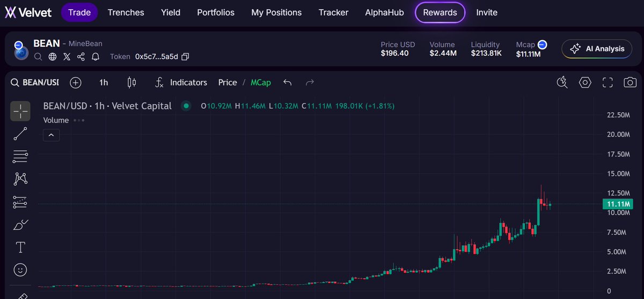Image resolution: width=644 pixels, height=299 pixels.
Task: Click the Liquidity $213.81K value
Action: pos(486,54)
